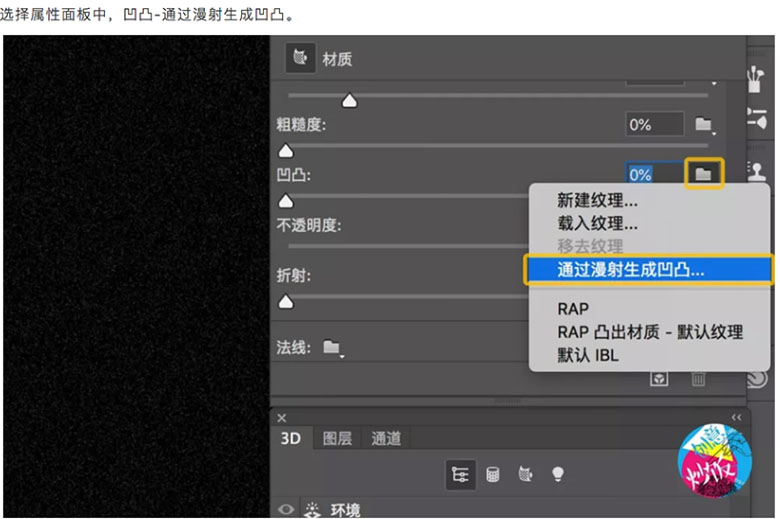Toggle visibility eye for 环境 layer
The width and height of the screenshot is (780, 519).
(x=286, y=510)
